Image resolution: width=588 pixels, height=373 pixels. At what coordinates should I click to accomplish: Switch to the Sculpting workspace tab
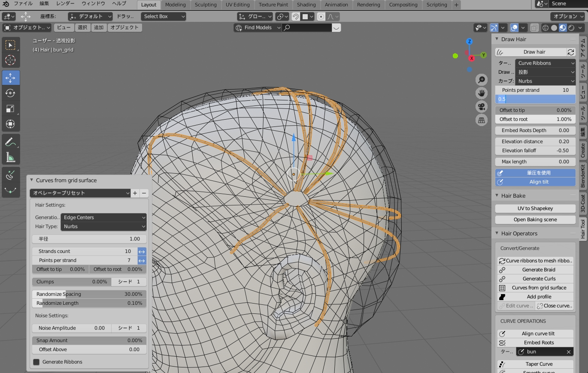coord(206,5)
